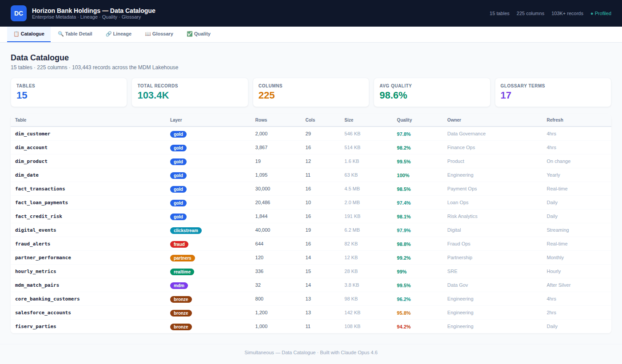
Task: Sort by the Quality column header
Action: pyautogui.click(x=404, y=120)
